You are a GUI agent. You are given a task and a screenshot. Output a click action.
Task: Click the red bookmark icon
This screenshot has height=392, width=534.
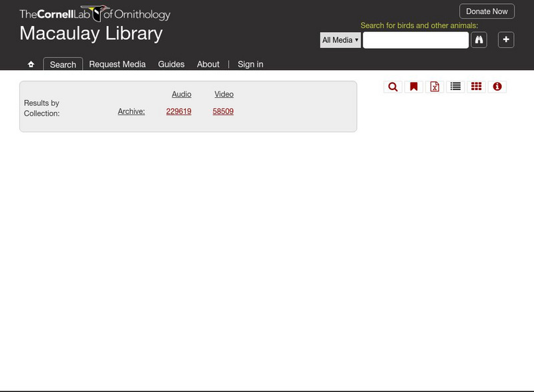[x=413, y=87]
